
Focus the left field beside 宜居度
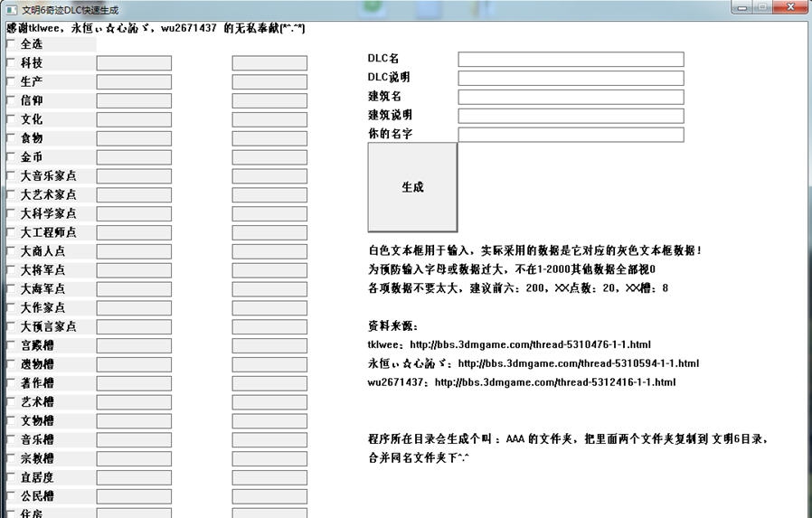tap(134, 477)
